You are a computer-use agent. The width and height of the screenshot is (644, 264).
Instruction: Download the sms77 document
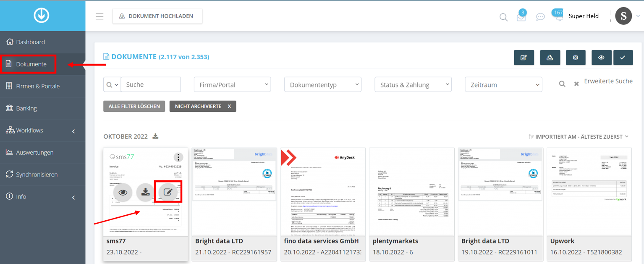[145, 192]
